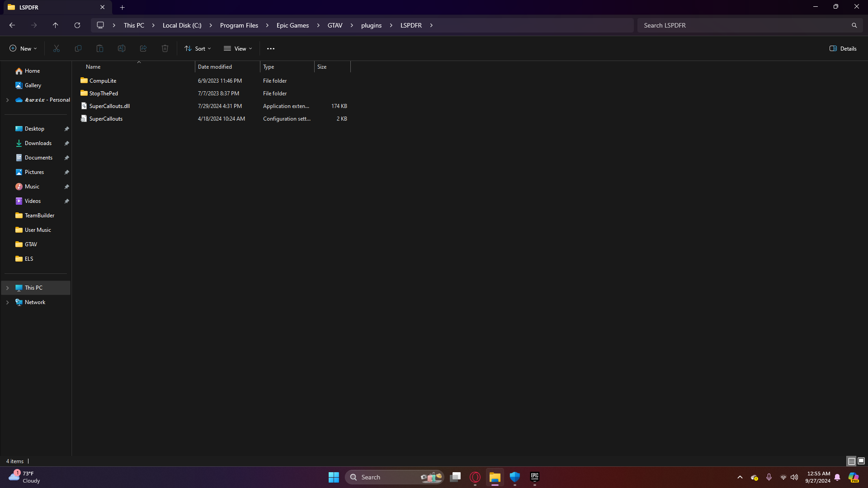Click the Back navigation arrow
The height and width of the screenshot is (488, 868).
coord(12,25)
